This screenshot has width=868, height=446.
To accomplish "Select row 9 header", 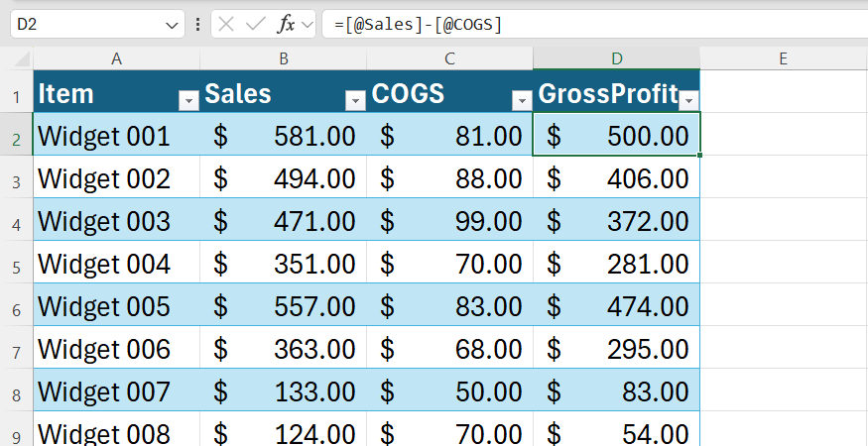I will click(x=16, y=429).
